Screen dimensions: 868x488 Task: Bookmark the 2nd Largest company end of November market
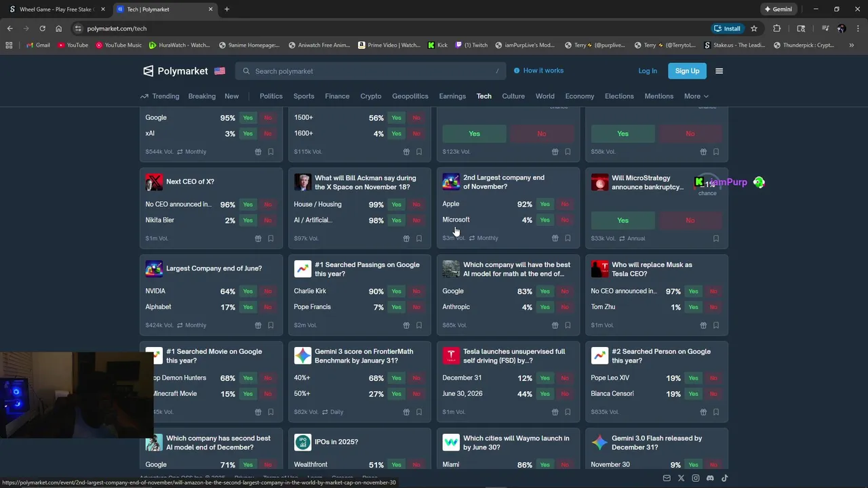[x=568, y=239]
